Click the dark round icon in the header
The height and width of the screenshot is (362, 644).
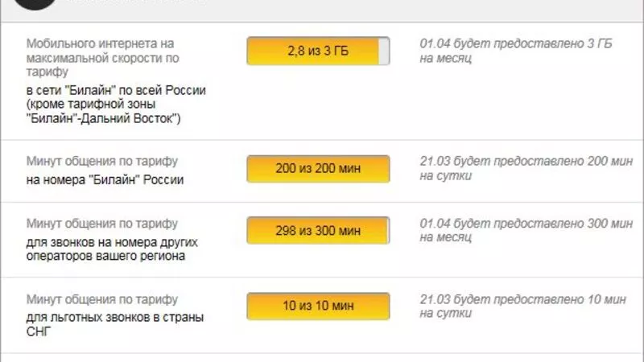tap(35, 3)
